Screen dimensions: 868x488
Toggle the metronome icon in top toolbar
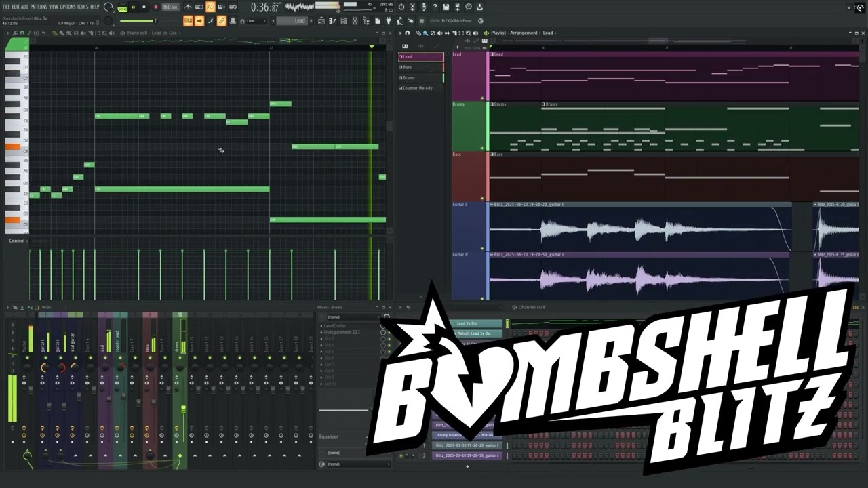pyautogui.click(x=188, y=7)
